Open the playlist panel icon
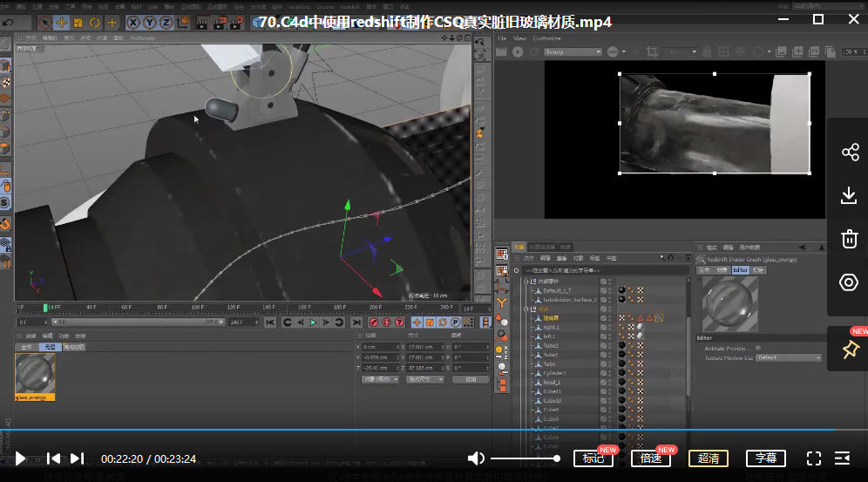Image resolution: width=868 pixels, height=482 pixels. [842, 458]
